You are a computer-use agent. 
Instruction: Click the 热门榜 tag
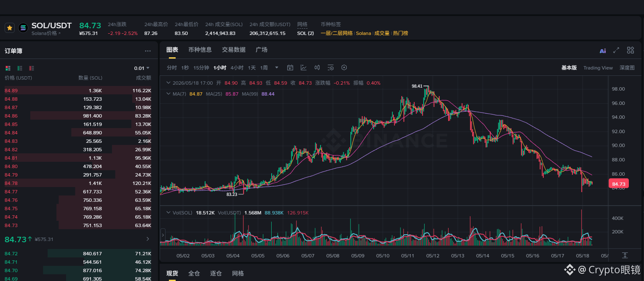click(401, 33)
